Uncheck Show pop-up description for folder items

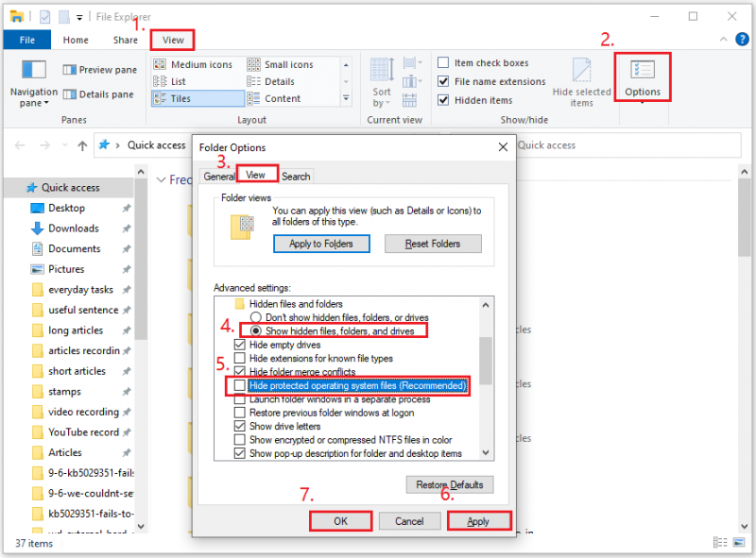(x=240, y=453)
